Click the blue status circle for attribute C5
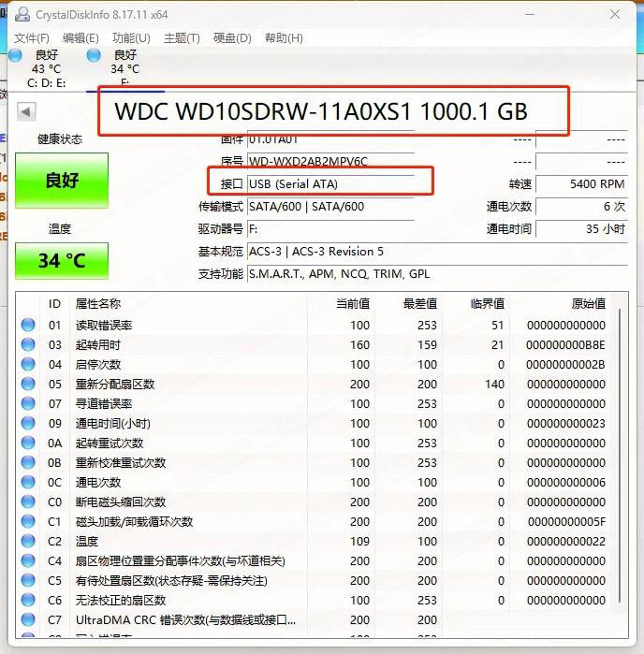Screen dimensions: 644x654 point(29,581)
